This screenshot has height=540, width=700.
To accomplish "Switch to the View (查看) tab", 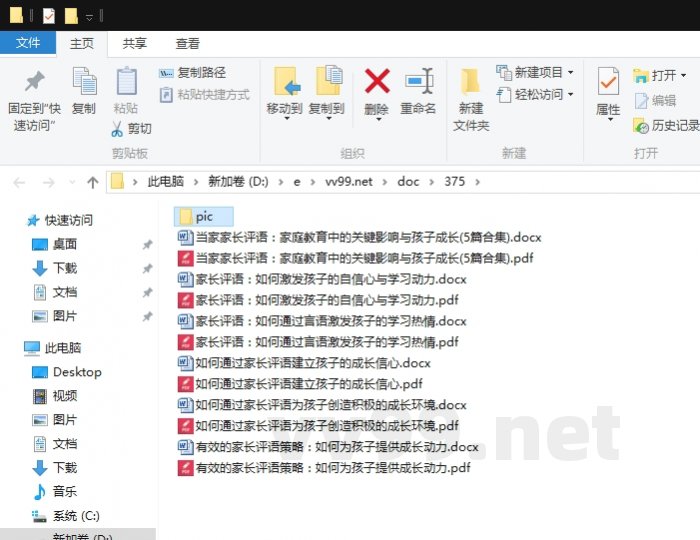I will 187,43.
